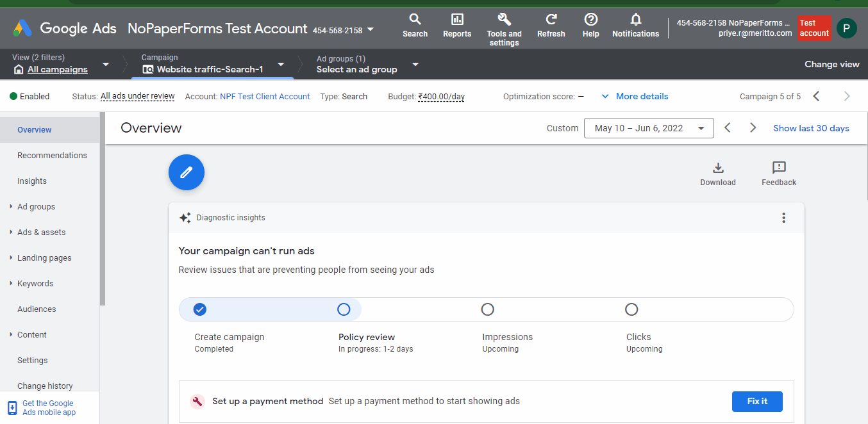Select the Policy review step circle
Image resolution: width=868 pixels, height=424 pixels.
pyautogui.click(x=344, y=309)
